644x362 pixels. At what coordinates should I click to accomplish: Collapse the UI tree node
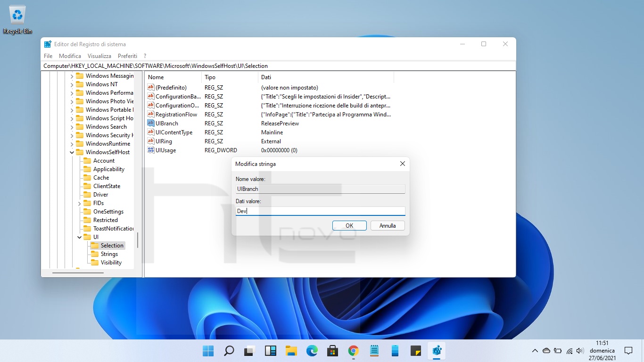[80, 237]
